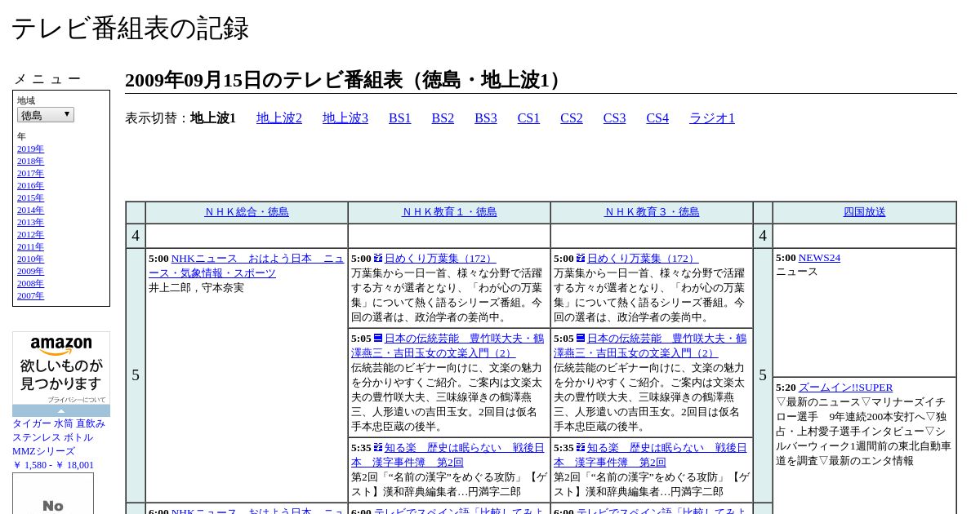
Task: Collapse the Amazon ad with the up arrow bar
Action: coord(61,411)
